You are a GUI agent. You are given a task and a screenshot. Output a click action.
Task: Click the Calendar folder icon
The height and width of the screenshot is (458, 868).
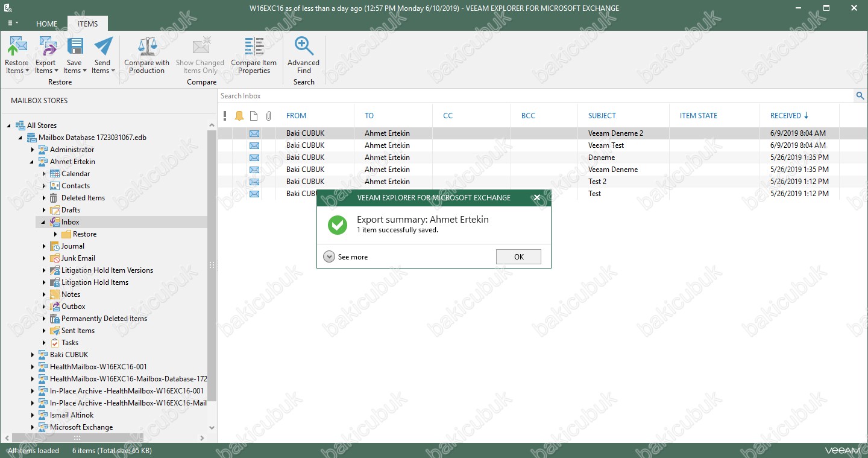(55, 174)
